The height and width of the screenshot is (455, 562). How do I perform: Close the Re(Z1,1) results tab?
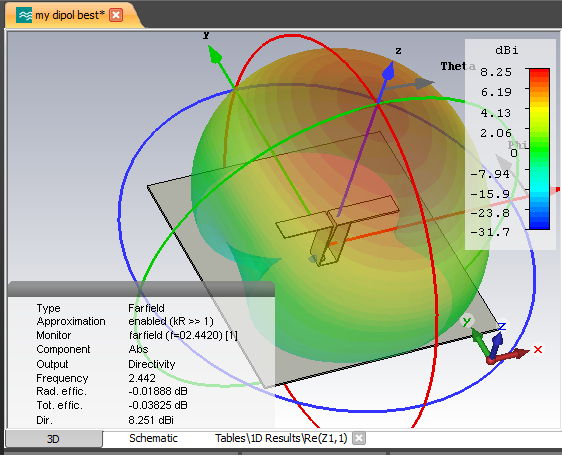(x=359, y=438)
